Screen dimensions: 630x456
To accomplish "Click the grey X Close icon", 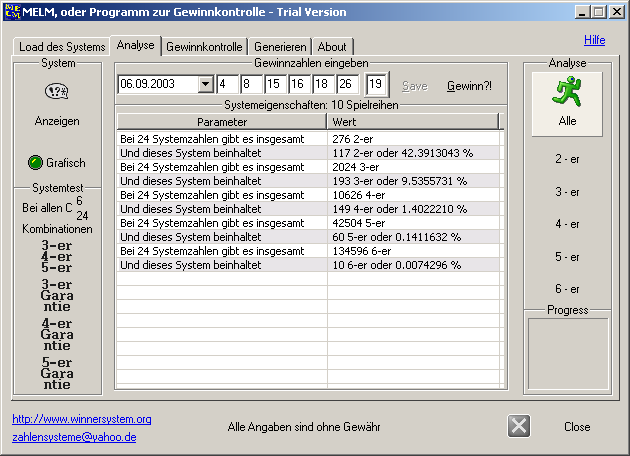I will (x=519, y=426).
